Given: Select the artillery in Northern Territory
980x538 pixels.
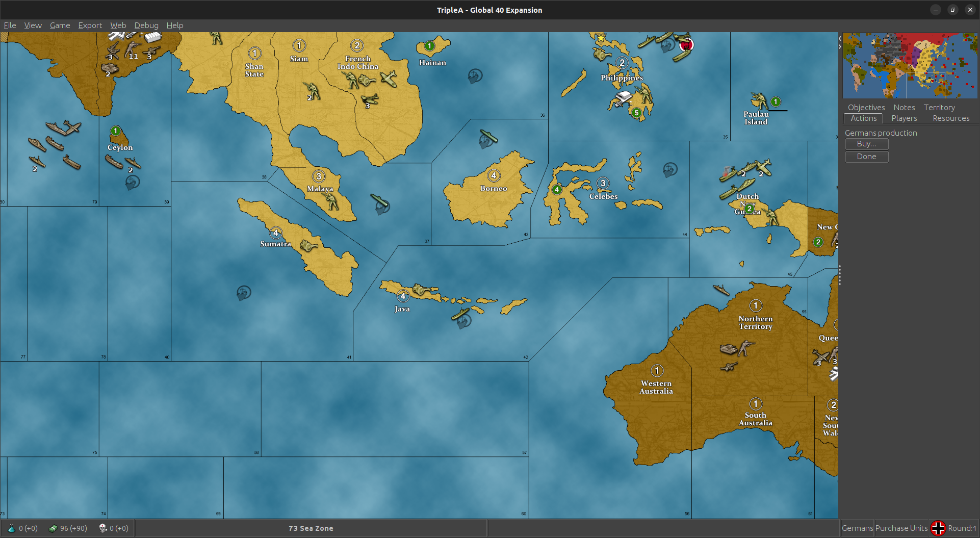Looking at the screenshot, I should point(729,366).
